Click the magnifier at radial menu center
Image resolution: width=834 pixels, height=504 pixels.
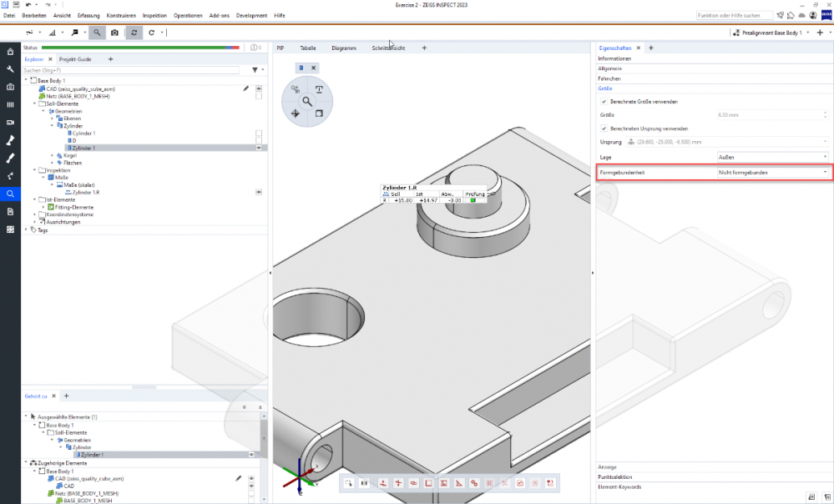(x=307, y=101)
